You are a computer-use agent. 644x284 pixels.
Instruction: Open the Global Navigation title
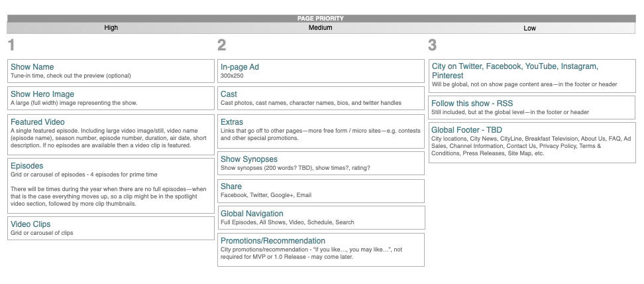click(252, 214)
